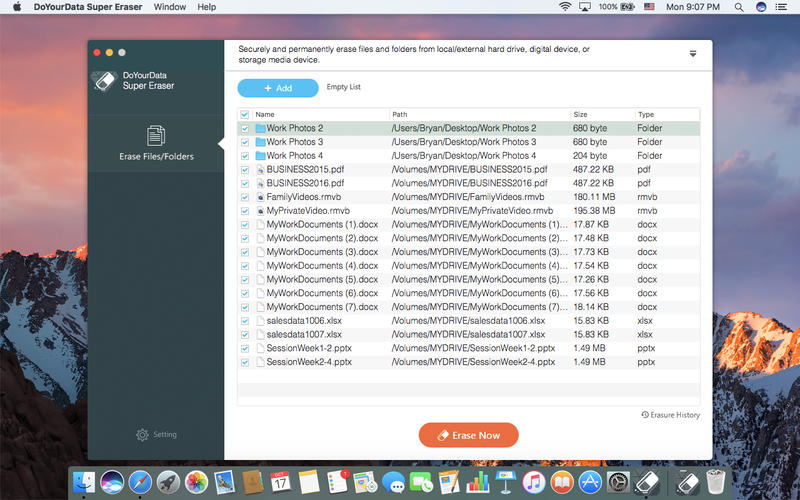The image size is (800, 500).
Task: Open Trash from the dock
Action: [x=715, y=482]
